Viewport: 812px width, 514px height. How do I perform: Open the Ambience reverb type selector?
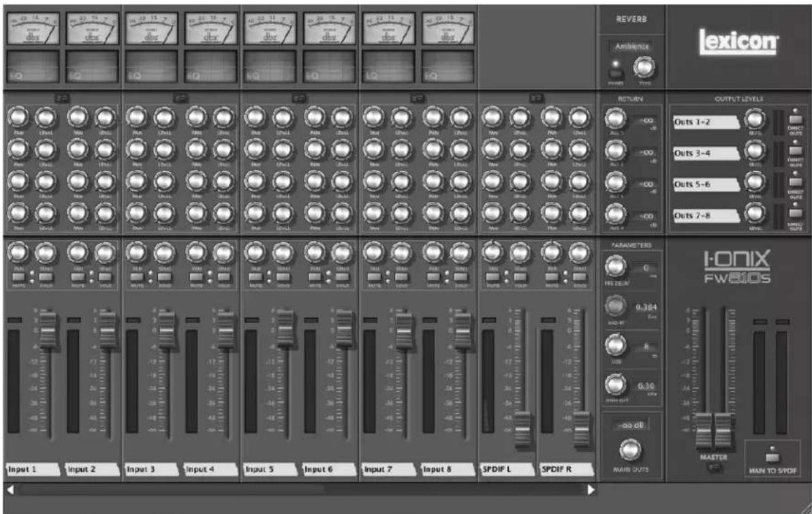click(x=631, y=46)
